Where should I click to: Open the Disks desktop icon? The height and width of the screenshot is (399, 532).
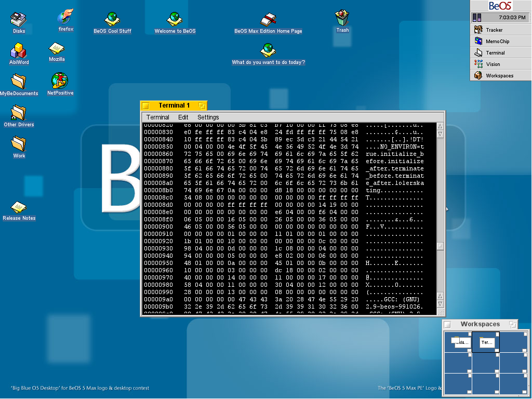(19, 20)
